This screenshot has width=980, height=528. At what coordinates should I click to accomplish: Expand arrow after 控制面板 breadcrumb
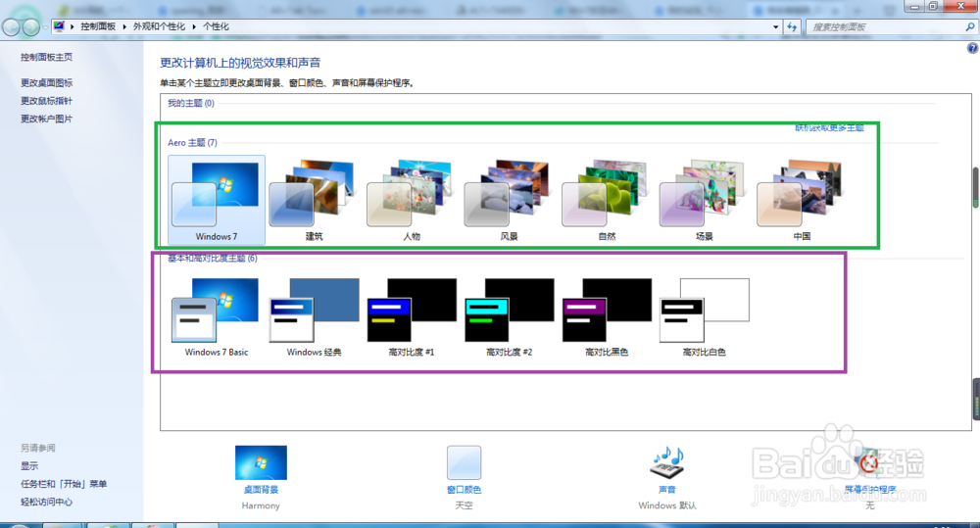124,26
